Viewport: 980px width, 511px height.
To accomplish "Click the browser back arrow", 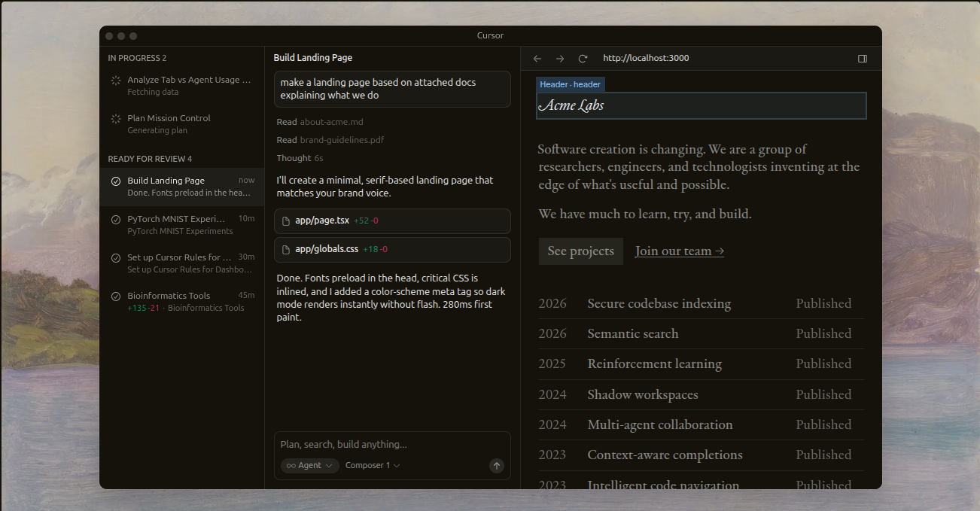I will pyautogui.click(x=537, y=59).
